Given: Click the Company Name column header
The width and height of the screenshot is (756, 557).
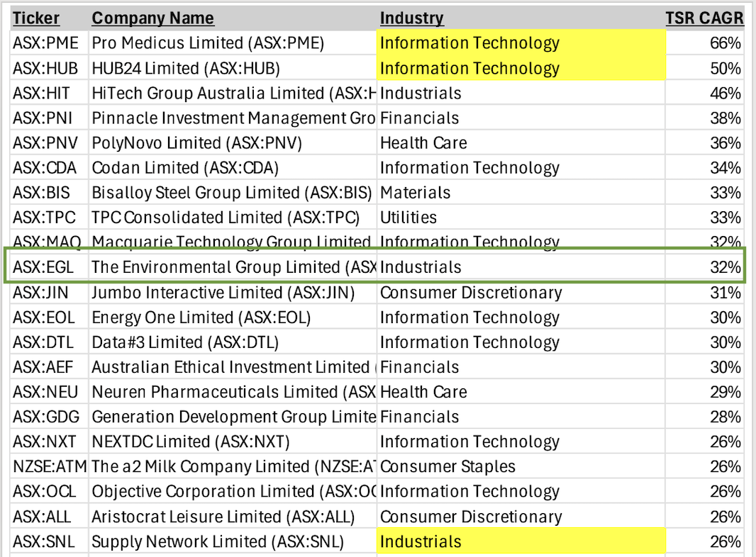Looking at the screenshot, I should (x=152, y=18).
